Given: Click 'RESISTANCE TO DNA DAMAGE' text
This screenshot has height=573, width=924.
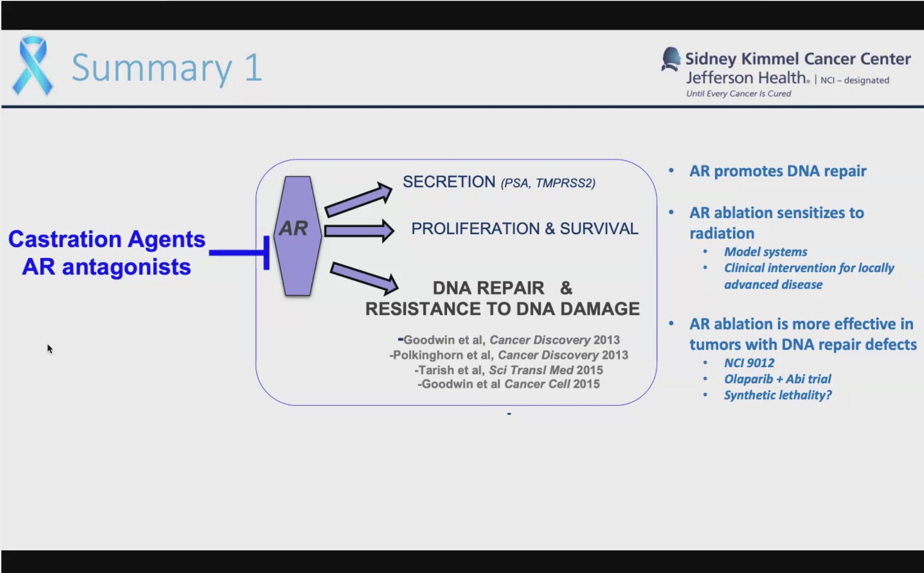Looking at the screenshot, I should coord(503,309).
